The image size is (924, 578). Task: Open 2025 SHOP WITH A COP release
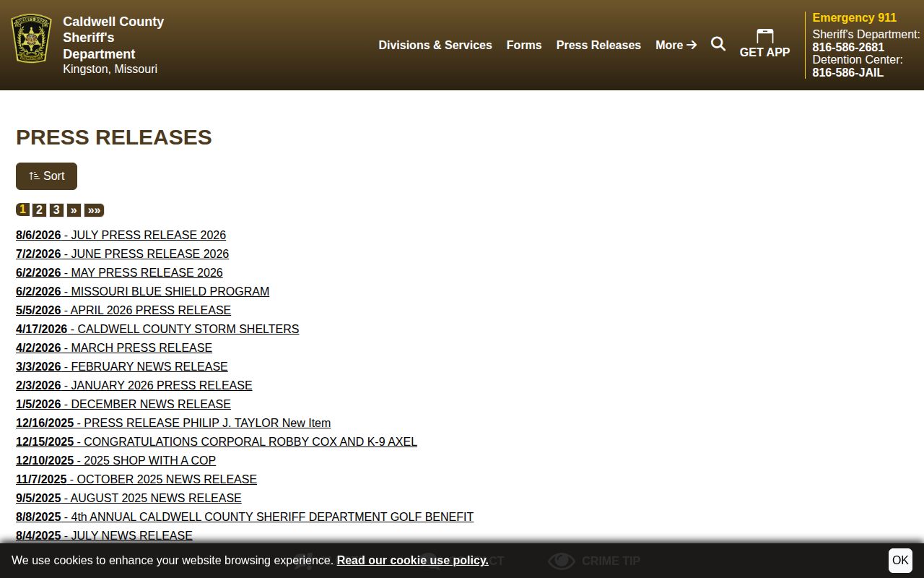pos(115,460)
